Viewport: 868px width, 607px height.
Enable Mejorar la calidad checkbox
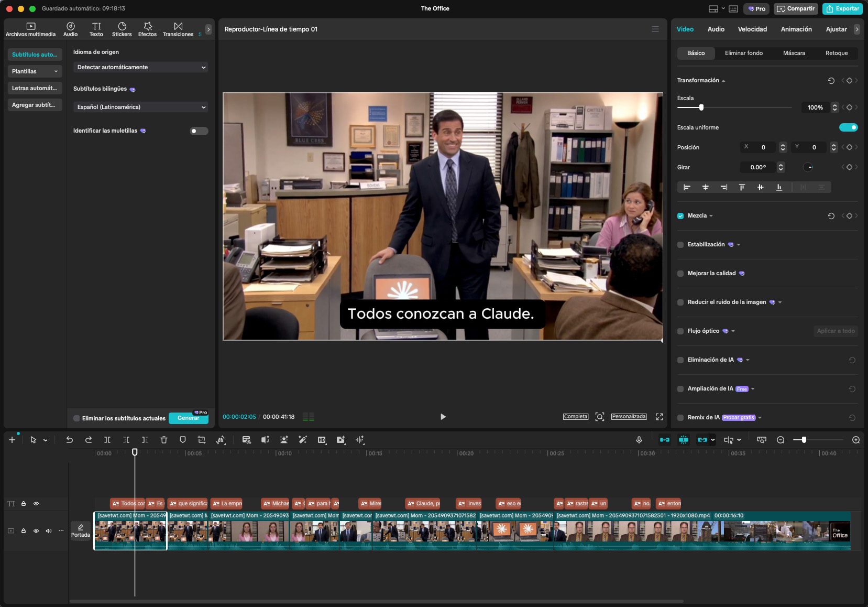680,274
